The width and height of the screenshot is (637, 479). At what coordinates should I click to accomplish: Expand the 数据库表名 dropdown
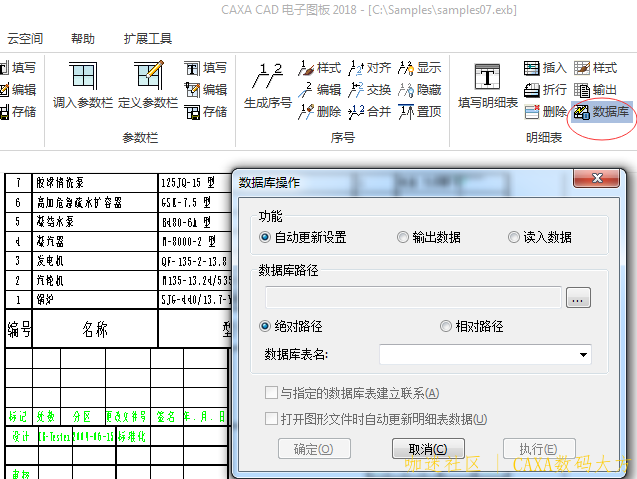583,355
